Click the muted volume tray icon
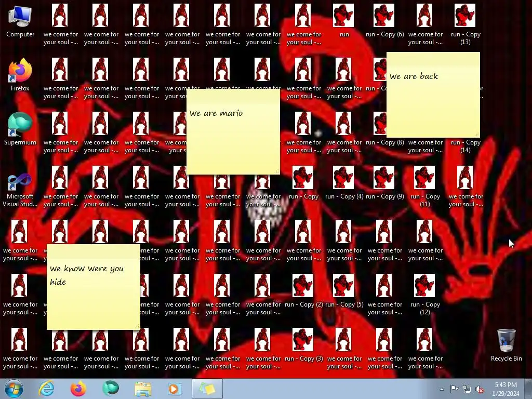Viewport: 532px width, 399px height. coord(480,389)
